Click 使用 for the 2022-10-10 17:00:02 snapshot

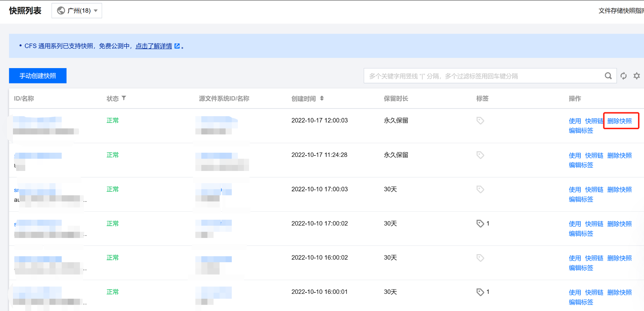pyautogui.click(x=575, y=224)
